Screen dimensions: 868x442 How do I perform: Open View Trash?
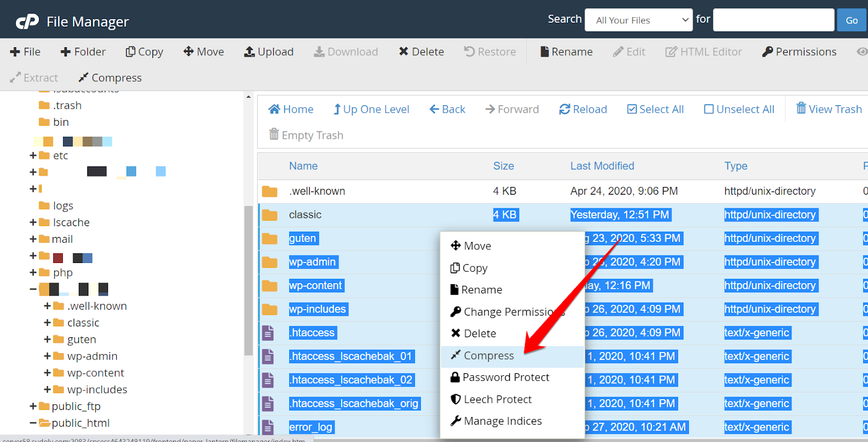828,109
